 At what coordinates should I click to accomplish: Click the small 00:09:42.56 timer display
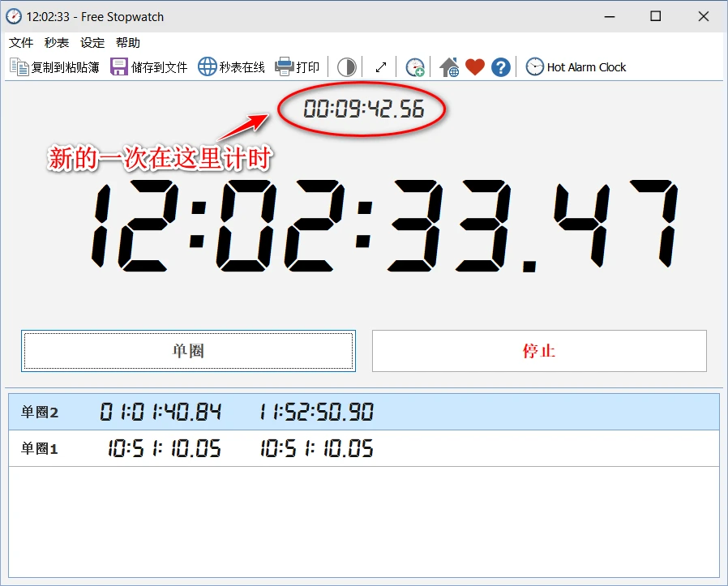[x=363, y=109]
